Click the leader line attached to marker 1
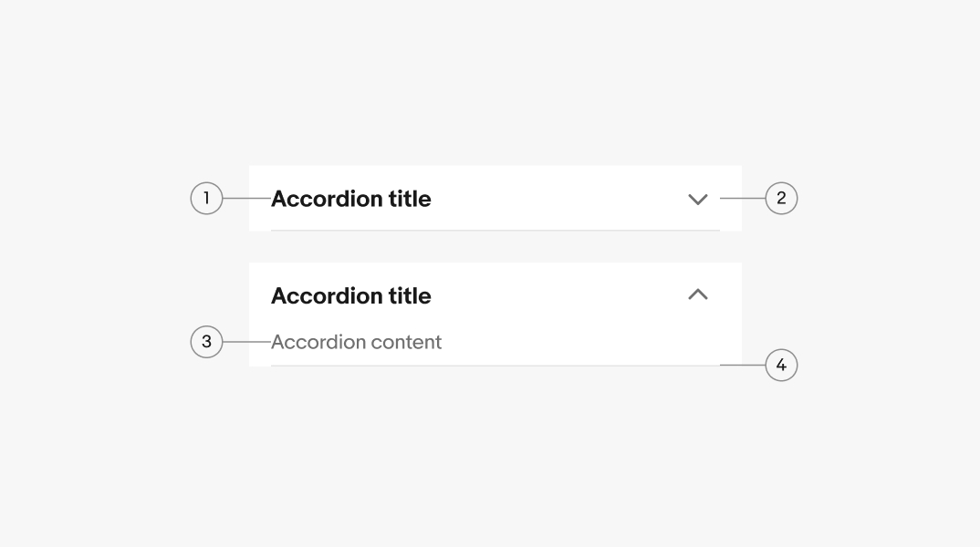 pos(246,198)
